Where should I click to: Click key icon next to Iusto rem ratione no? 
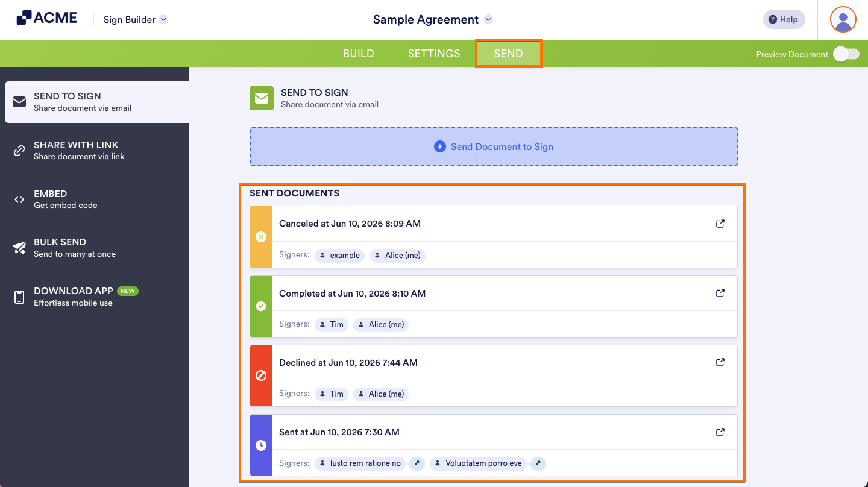[417, 463]
